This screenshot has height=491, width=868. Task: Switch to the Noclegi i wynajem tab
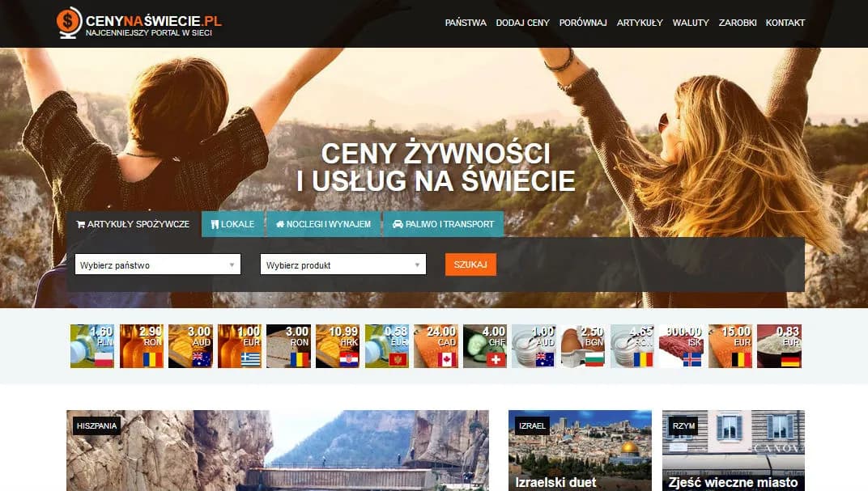pyautogui.click(x=323, y=224)
